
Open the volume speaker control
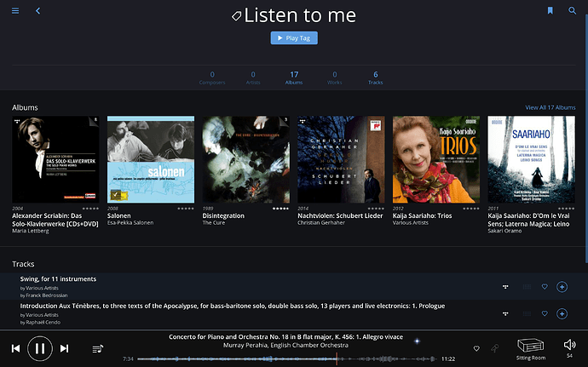coord(569,345)
